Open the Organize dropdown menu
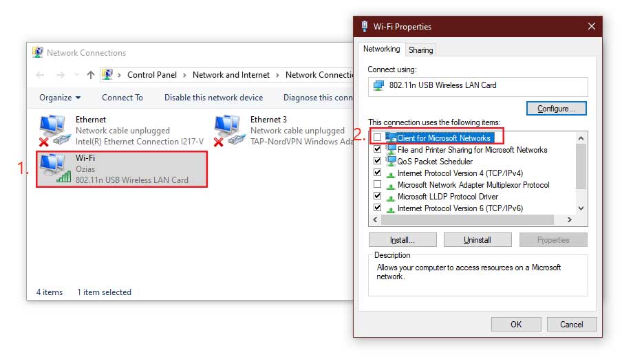Viewport: 644px width, 359px height. pos(60,98)
